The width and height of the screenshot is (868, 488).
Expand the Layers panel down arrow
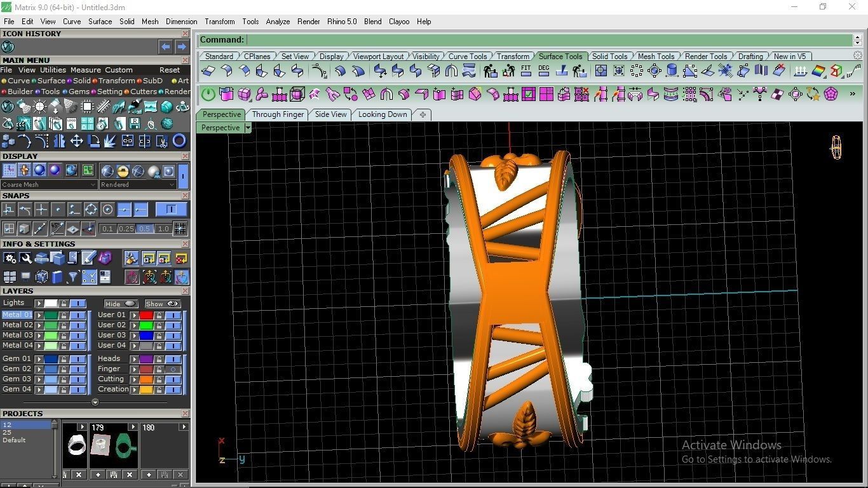click(95, 402)
